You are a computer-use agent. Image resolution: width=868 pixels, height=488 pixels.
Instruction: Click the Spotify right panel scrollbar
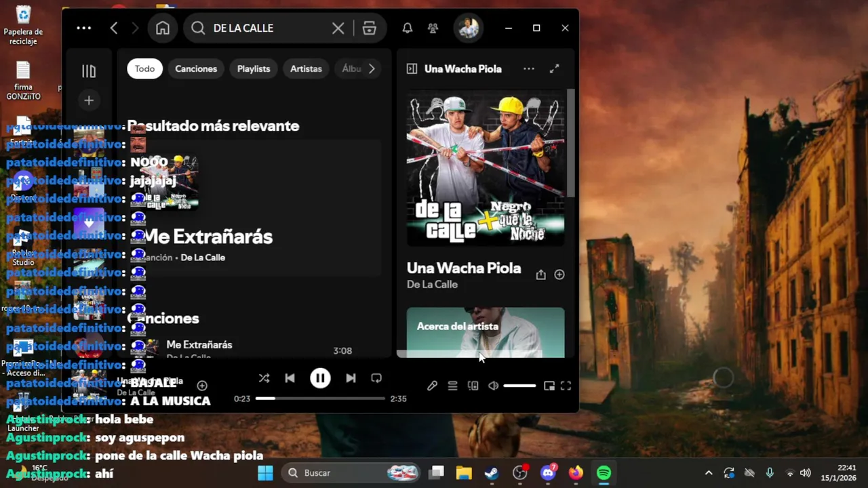(x=571, y=142)
